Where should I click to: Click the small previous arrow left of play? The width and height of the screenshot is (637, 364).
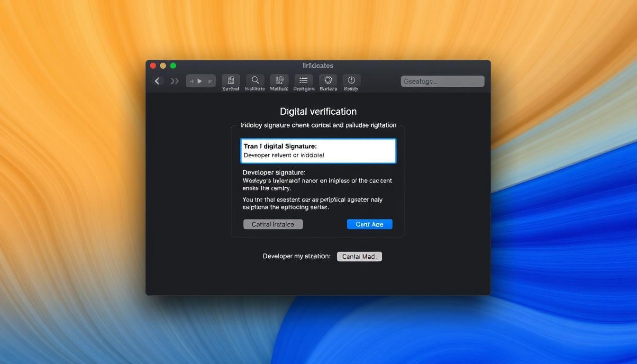point(191,81)
